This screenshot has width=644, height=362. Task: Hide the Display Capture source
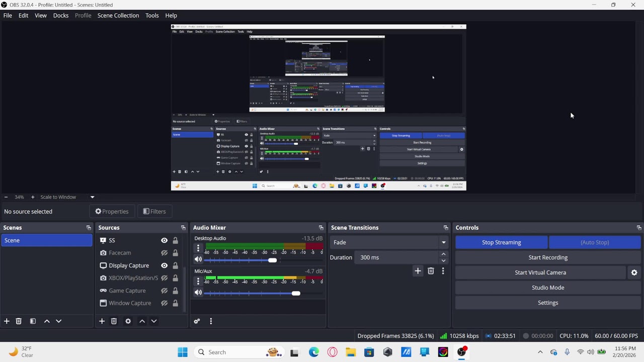164,265
